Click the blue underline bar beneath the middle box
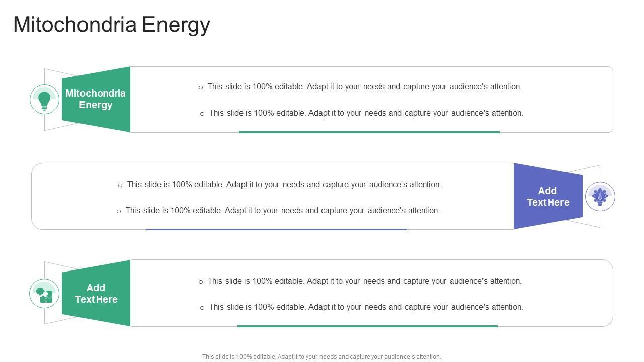Image resolution: width=644 pixels, height=362 pixels. tap(276, 229)
